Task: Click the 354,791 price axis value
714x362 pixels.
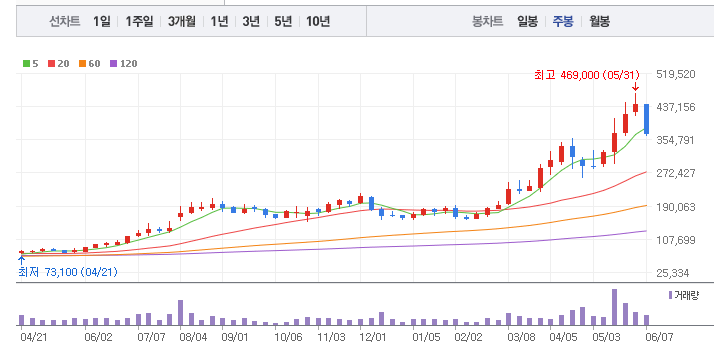Action: point(676,140)
